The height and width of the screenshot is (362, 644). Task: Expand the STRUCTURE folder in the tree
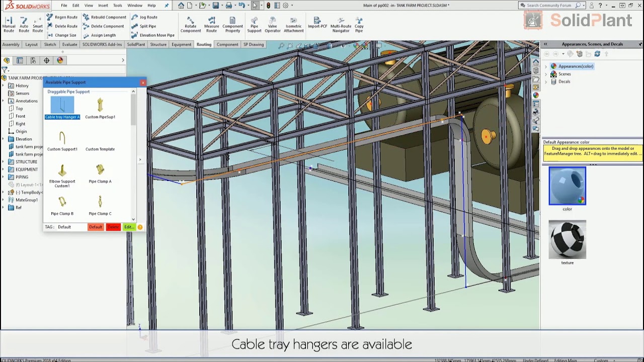tap(4, 162)
